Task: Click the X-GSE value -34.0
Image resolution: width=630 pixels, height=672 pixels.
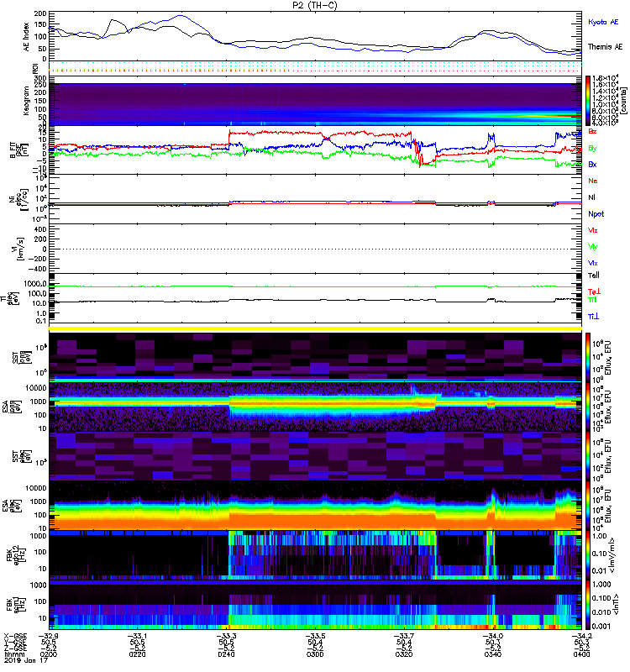Action: 493,636
